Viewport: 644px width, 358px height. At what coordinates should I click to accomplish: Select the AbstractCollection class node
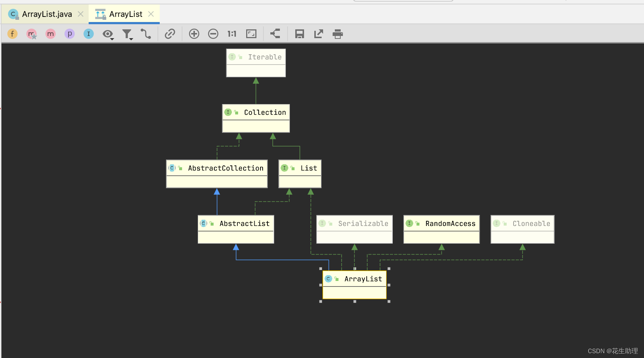[217, 174]
